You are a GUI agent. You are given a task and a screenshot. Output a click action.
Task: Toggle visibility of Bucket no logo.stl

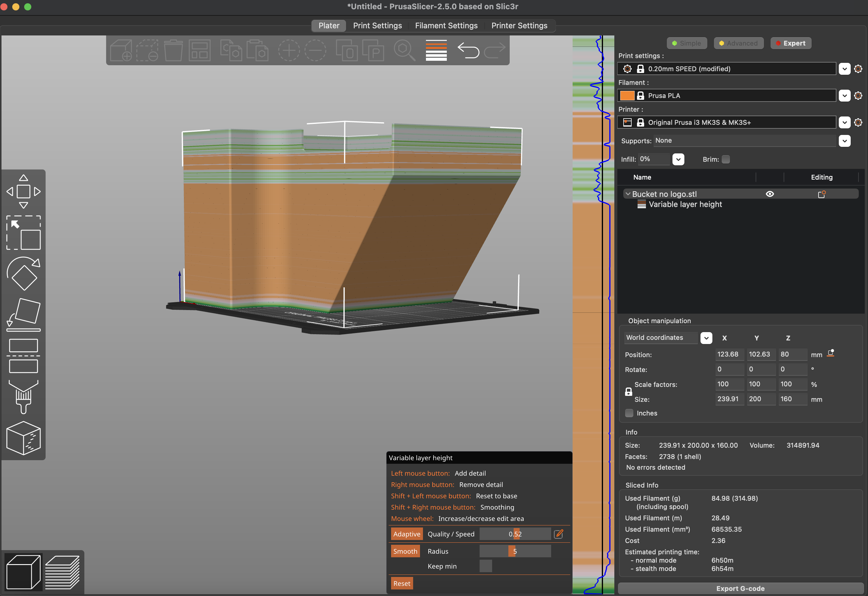tap(770, 194)
